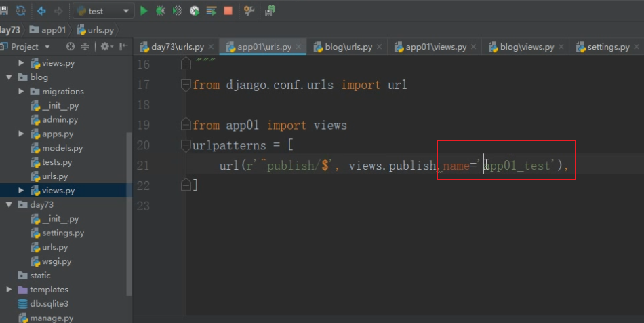The width and height of the screenshot is (644, 323).
Task: Click line number 23 in gutter
Action: coord(143,206)
